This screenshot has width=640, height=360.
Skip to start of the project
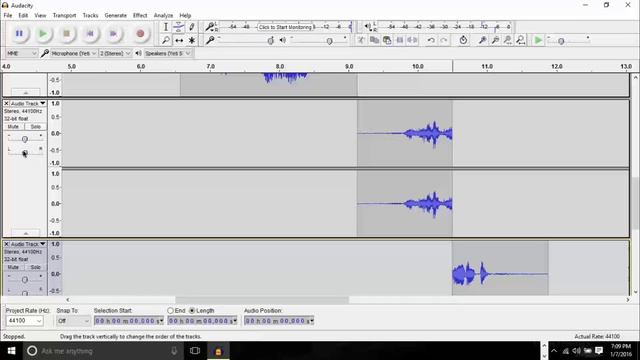point(90,33)
